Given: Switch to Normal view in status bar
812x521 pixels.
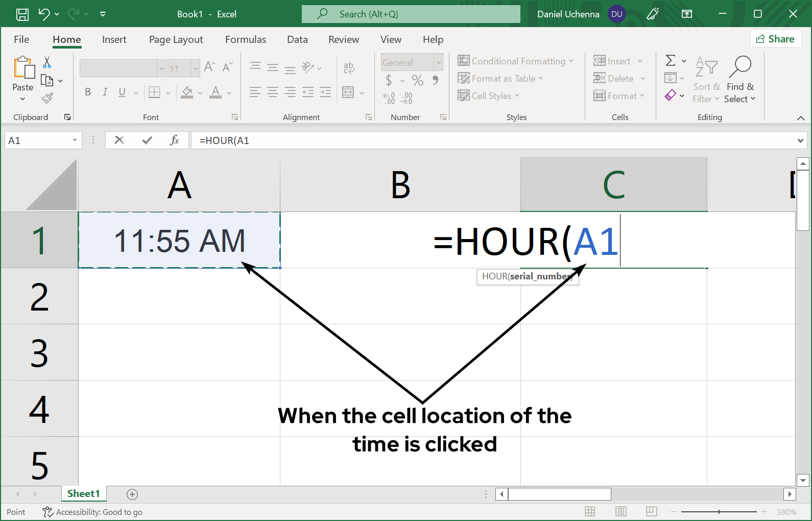Looking at the screenshot, I should coord(590,511).
